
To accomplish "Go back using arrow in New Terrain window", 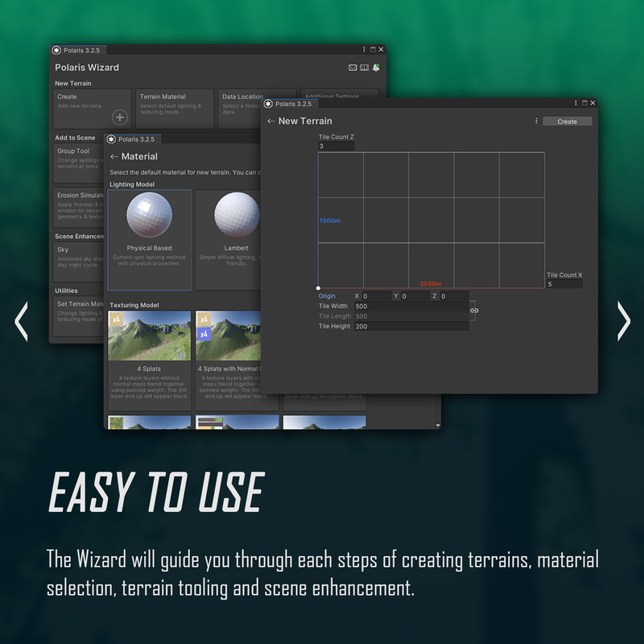I will coord(271,121).
